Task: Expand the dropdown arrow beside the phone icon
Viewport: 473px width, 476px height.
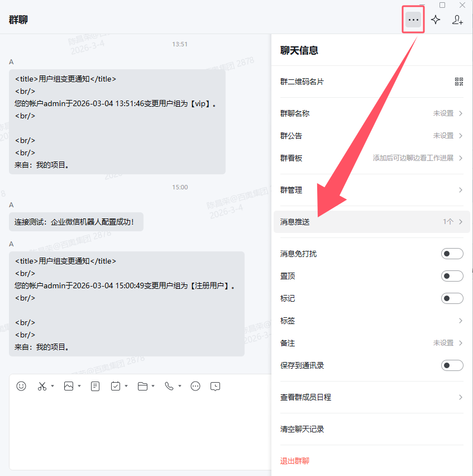Action: (x=179, y=386)
